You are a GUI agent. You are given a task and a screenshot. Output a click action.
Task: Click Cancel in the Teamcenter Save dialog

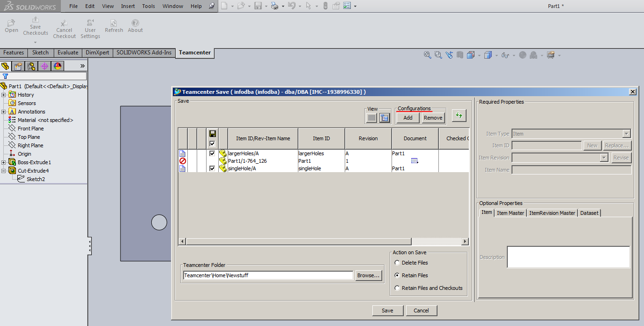pos(421,311)
